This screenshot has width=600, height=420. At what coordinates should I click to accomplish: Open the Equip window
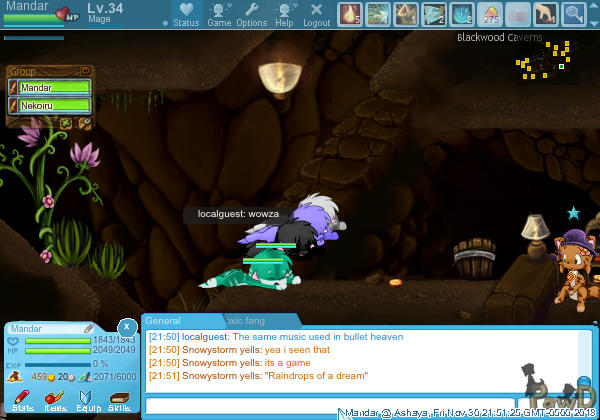pos(87,402)
